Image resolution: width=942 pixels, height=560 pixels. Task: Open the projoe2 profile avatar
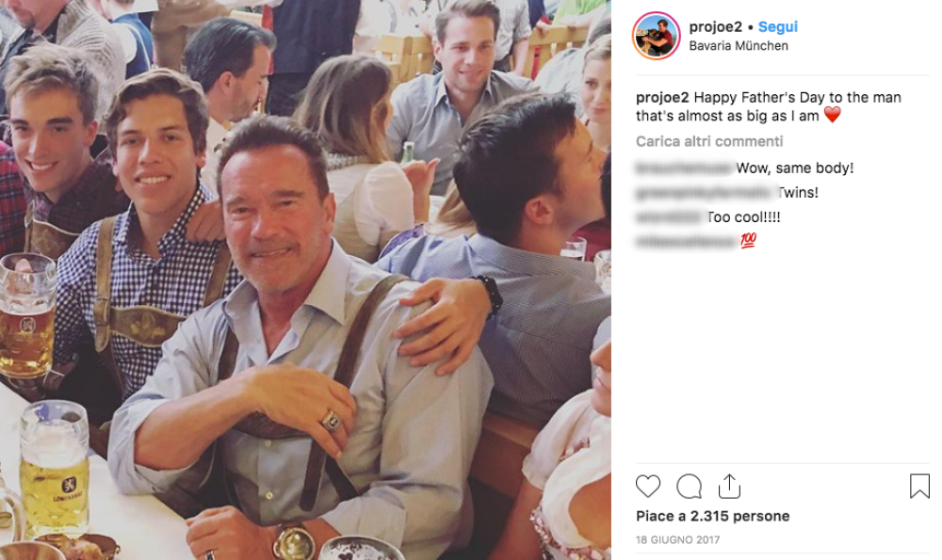pyautogui.click(x=656, y=36)
